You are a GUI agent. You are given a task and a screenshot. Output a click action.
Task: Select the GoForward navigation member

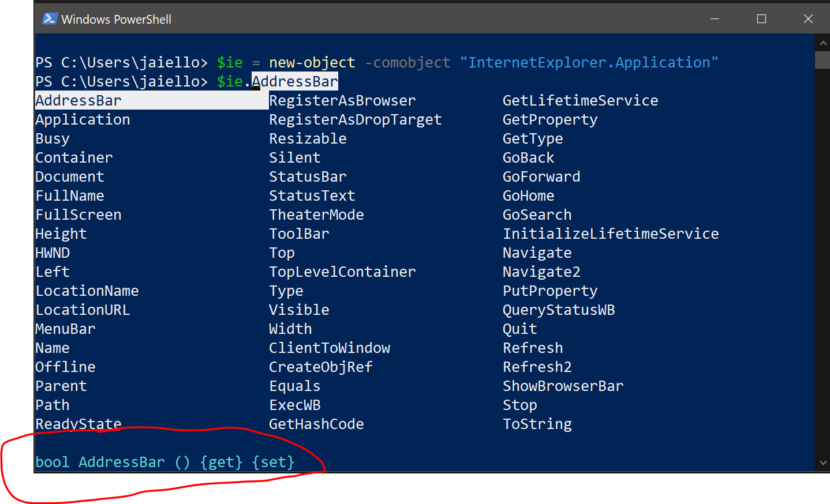click(541, 176)
